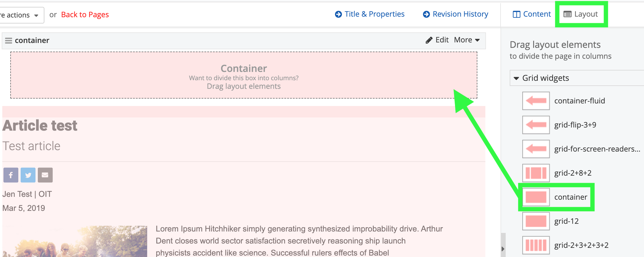Click the grid-12 label
This screenshot has height=257, width=644.
566,221
